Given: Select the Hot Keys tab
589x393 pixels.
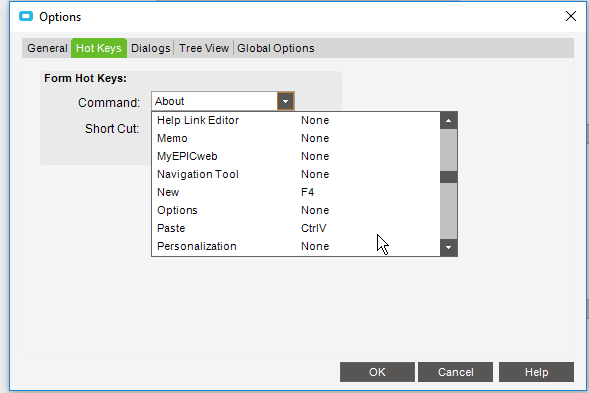Looking at the screenshot, I should click(99, 48).
